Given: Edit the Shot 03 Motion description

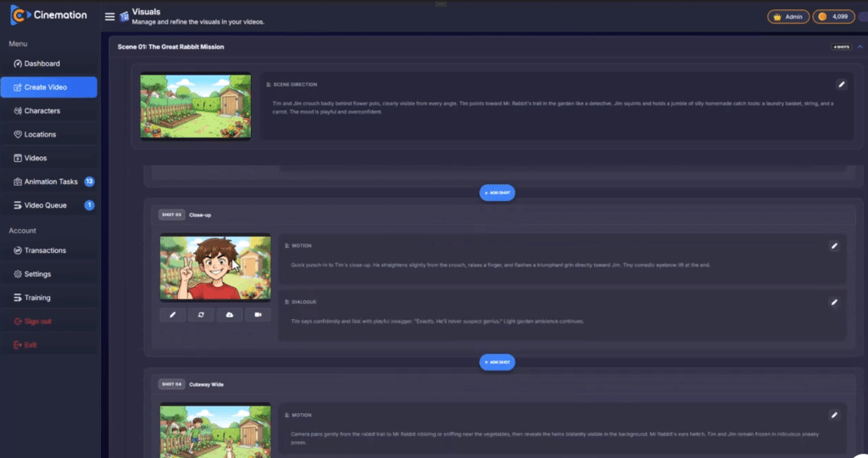Looking at the screenshot, I should [x=834, y=246].
